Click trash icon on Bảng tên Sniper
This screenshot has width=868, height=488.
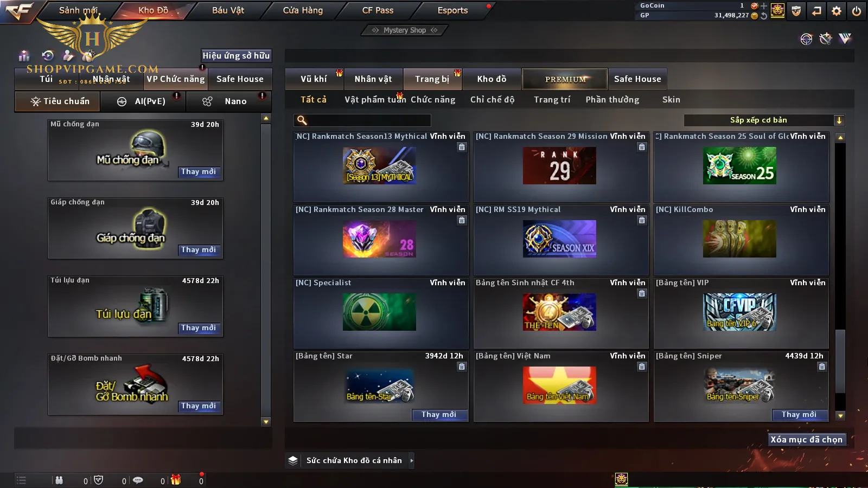822,367
